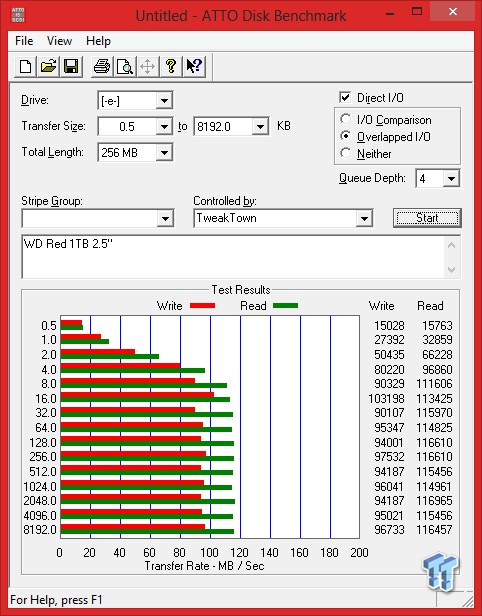Image resolution: width=482 pixels, height=616 pixels.
Task: Open Print Preview toolbar icon
Action: pos(125,66)
